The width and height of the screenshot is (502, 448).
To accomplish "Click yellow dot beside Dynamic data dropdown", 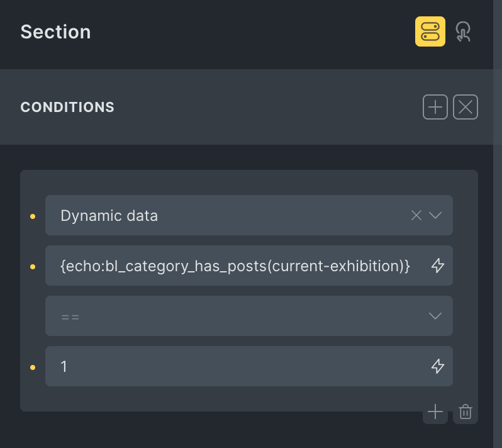I will (x=33, y=216).
